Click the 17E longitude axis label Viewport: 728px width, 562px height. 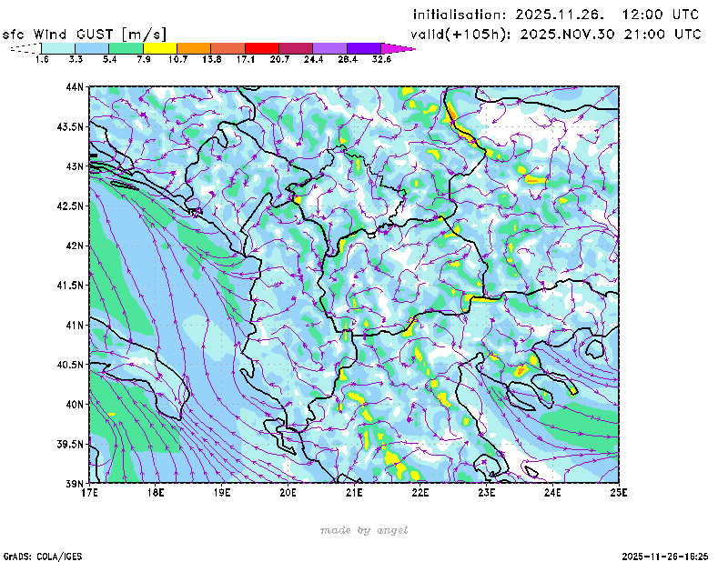coord(89,493)
